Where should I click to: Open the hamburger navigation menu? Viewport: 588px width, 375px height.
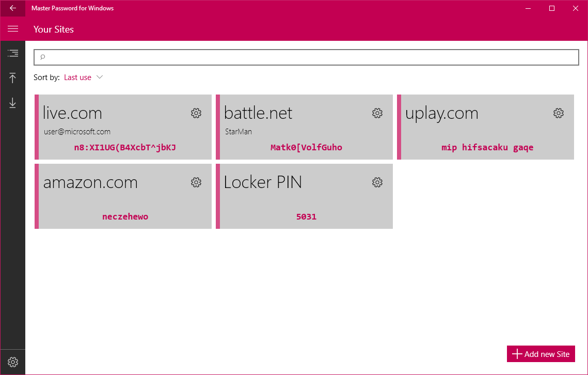[x=13, y=29]
